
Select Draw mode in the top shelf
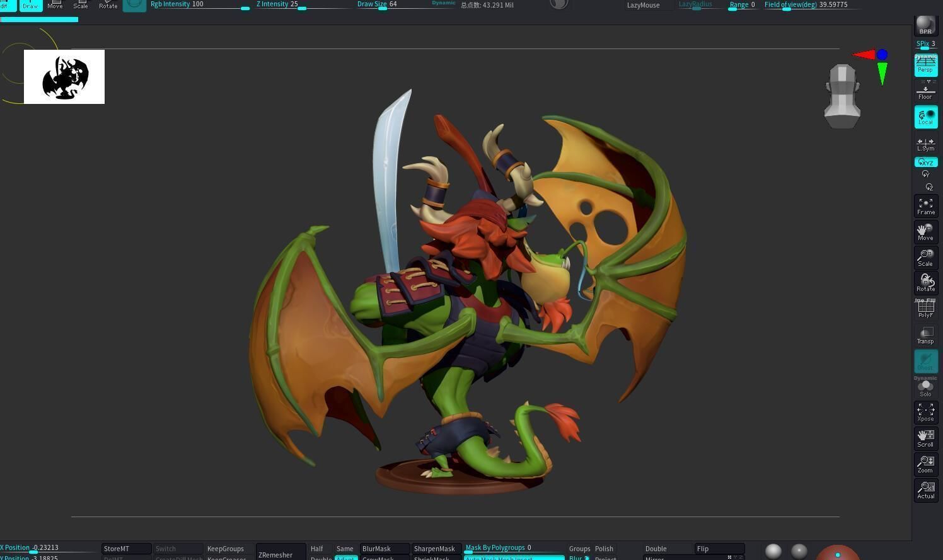point(30,6)
